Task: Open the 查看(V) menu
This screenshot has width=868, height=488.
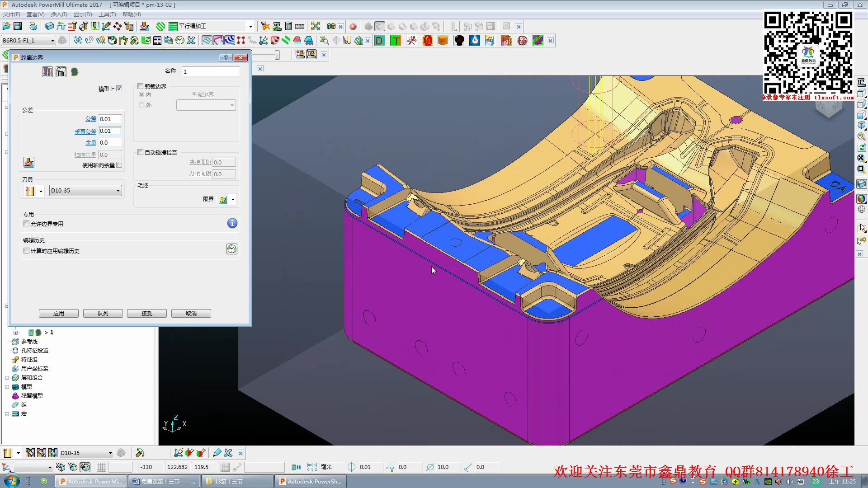Action: (x=35, y=14)
